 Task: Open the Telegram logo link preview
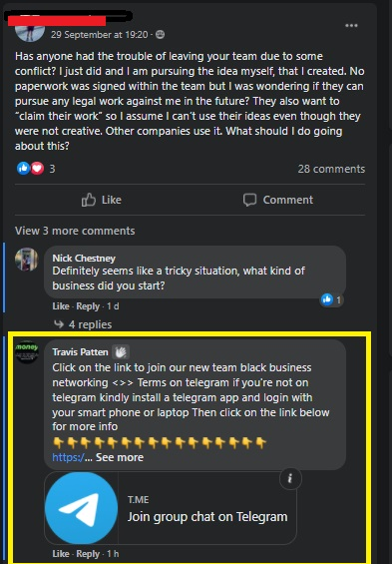(82, 508)
